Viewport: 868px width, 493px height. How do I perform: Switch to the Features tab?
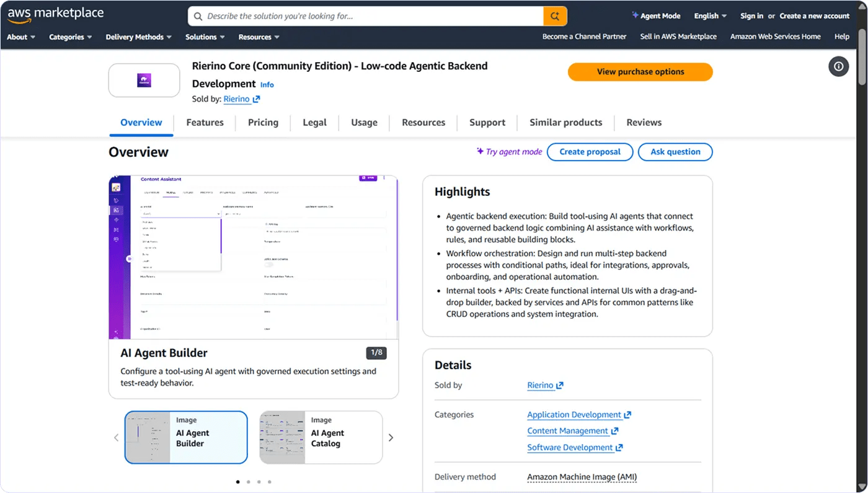click(205, 123)
